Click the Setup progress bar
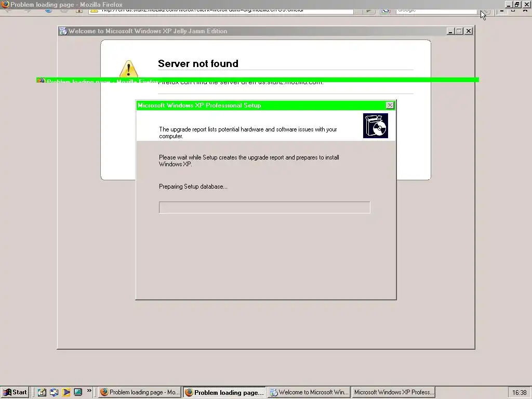The width and height of the screenshot is (532, 399). (x=264, y=207)
